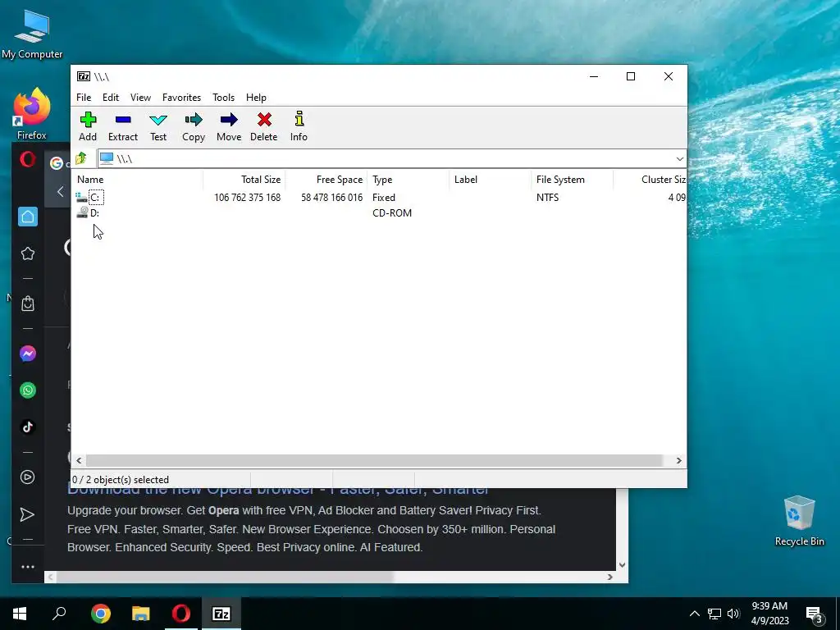Open TikTok in Opera sidebar
The width and height of the screenshot is (840, 630).
click(x=28, y=427)
